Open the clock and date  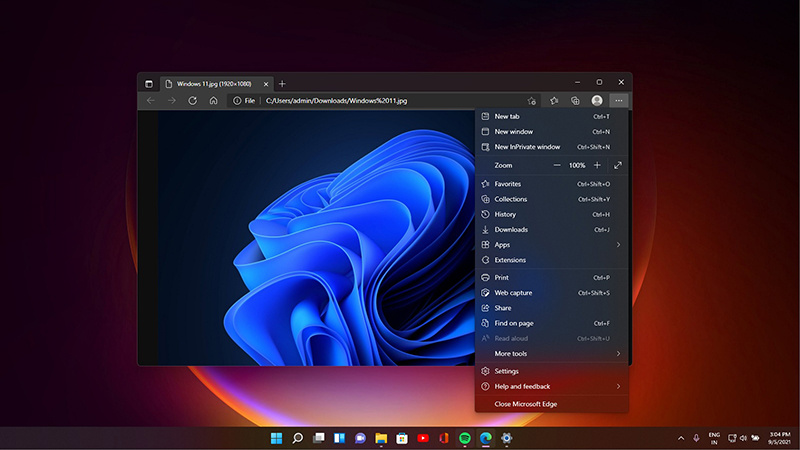(x=780, y=438)
